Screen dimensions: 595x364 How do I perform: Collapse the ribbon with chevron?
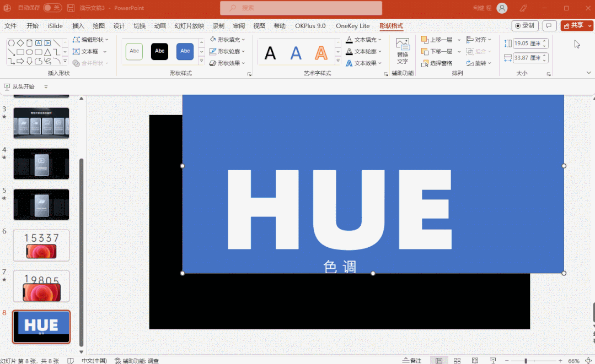point(588,73)
